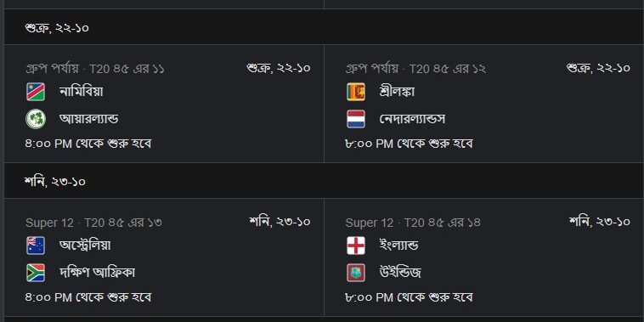Click the আয়ারল্যান্ড team name
The image size is (644, 322).
(x=88, y=119)
